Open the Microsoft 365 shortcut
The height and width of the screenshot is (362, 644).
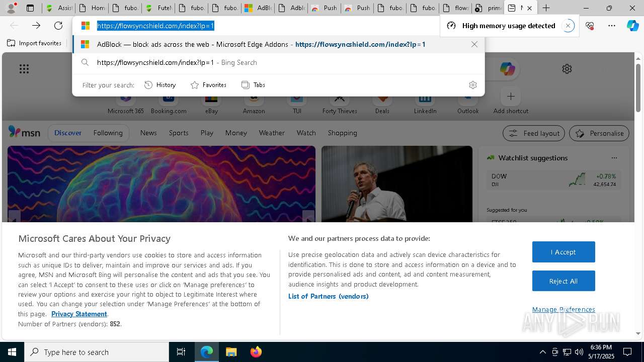click(126, 103)
